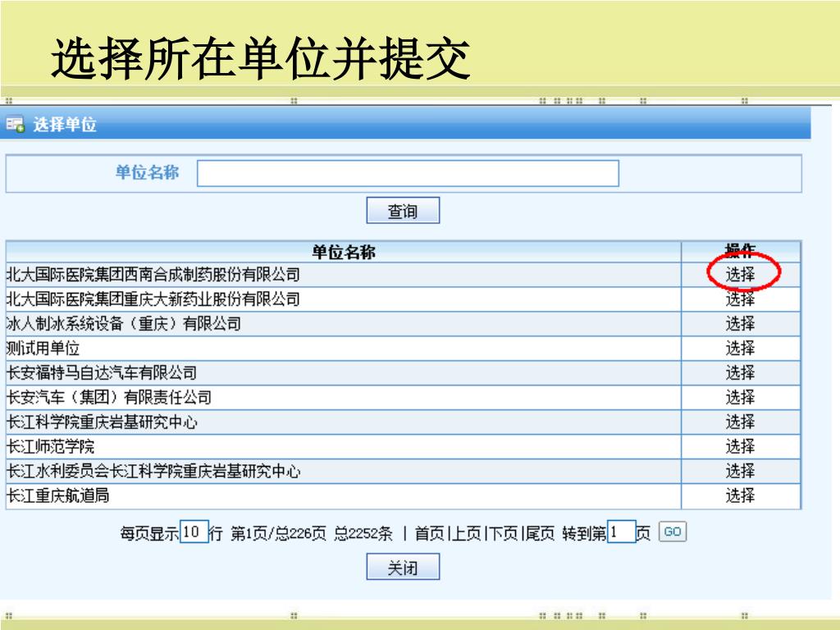Click the 总2252条 record count

(x=363, y=533)
